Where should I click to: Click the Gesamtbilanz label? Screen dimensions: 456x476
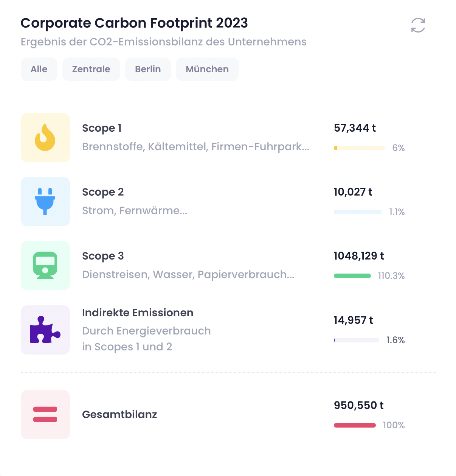tap(119, 415)
